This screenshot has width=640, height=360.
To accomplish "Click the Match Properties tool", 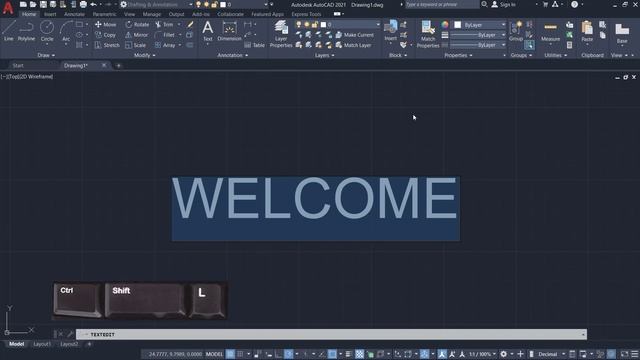I will [428, 34].
